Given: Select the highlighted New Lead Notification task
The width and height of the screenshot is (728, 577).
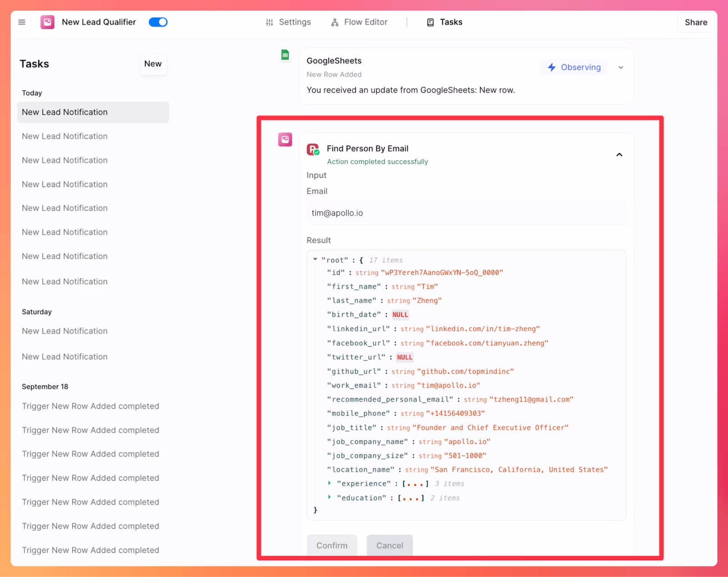Looking at the screenshot, I should 93,112.
